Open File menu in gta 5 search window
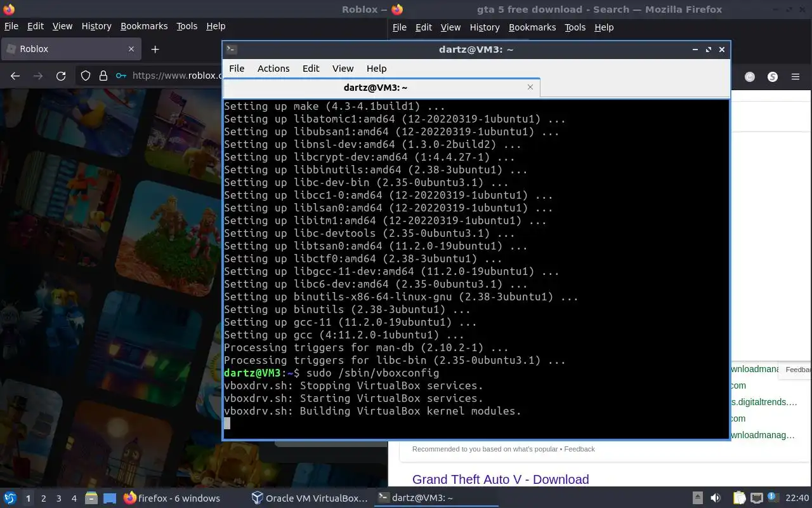812x508 pixels. tap(400, 27)
